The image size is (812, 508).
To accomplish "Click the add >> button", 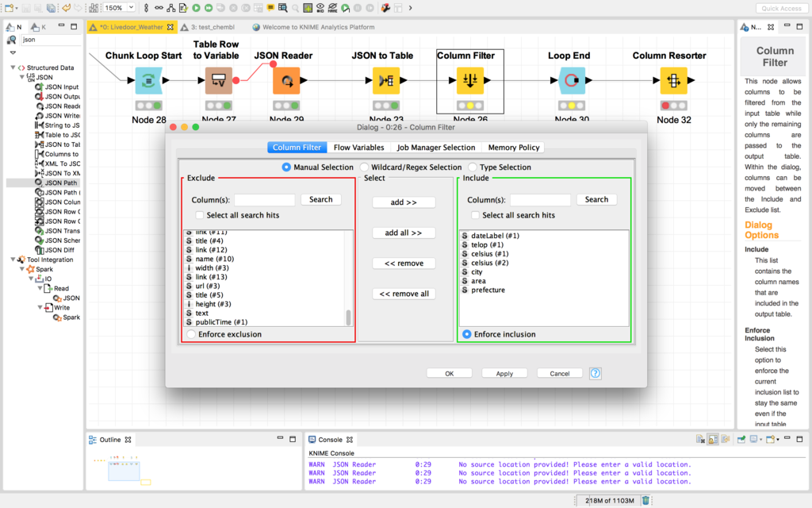I will [404, 202].
